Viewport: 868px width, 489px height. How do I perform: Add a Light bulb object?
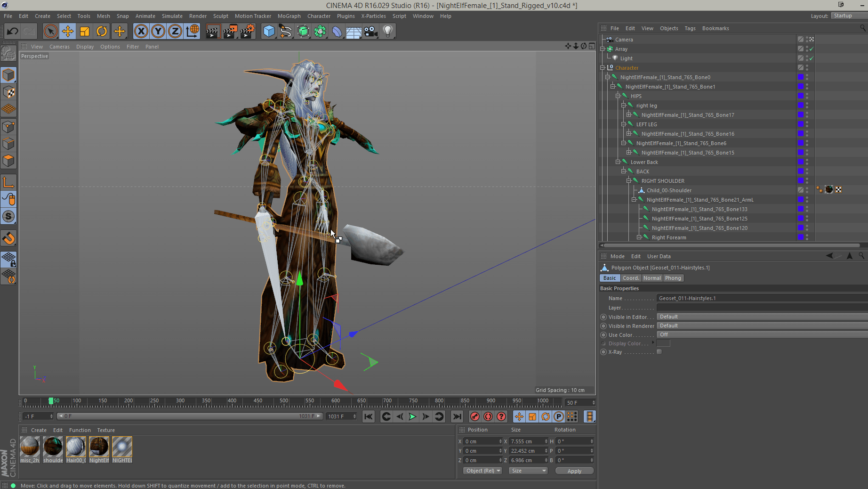pos(388,32)
